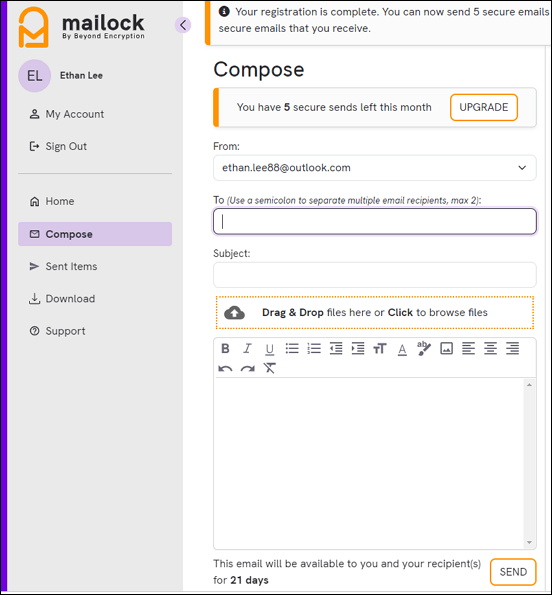Click the SEND button
Viewport: 552px width, 595px height.
coord(513,572)
